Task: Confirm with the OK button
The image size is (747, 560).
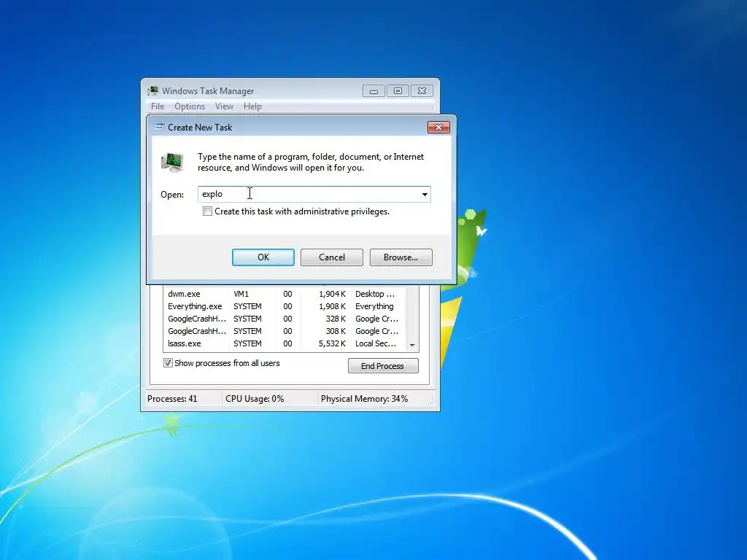Action: tap(263, 257)
